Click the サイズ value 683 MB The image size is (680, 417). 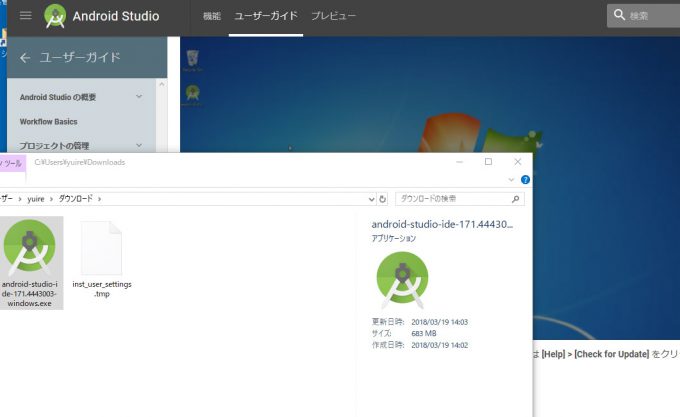(424, 333)
